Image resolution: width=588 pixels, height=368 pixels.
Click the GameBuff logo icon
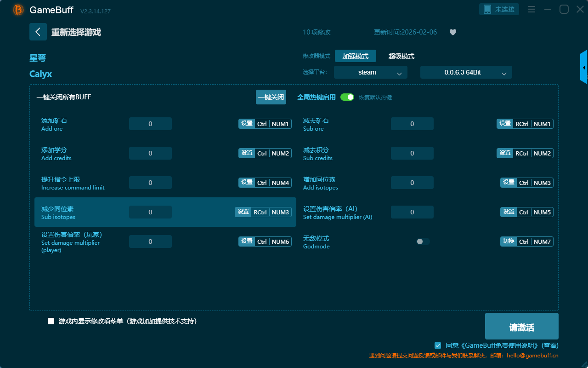pyautogui.click(x=18, y=10)
